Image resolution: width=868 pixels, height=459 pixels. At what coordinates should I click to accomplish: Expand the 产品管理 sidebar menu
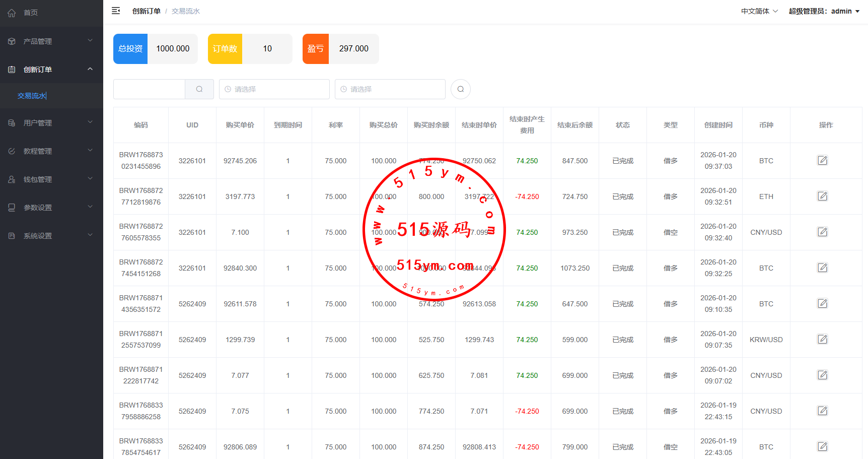tap(51, 41)
